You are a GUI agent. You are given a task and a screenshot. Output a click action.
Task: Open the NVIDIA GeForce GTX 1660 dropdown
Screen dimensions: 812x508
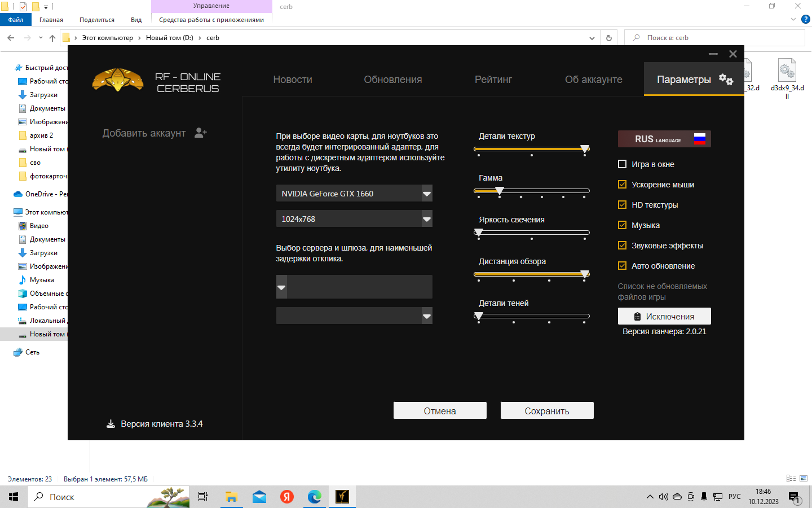pyautogui.click(x=354, y=194)
